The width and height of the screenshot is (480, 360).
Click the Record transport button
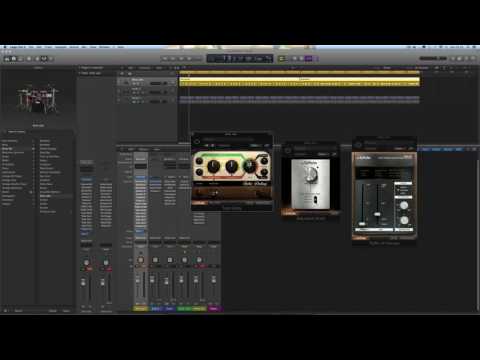coord(198,59)
